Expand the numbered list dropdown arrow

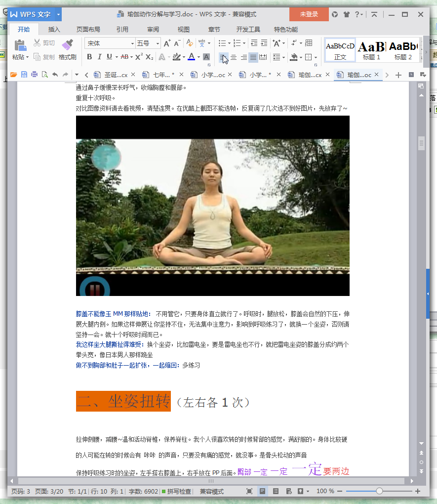(x=244, y=43)
